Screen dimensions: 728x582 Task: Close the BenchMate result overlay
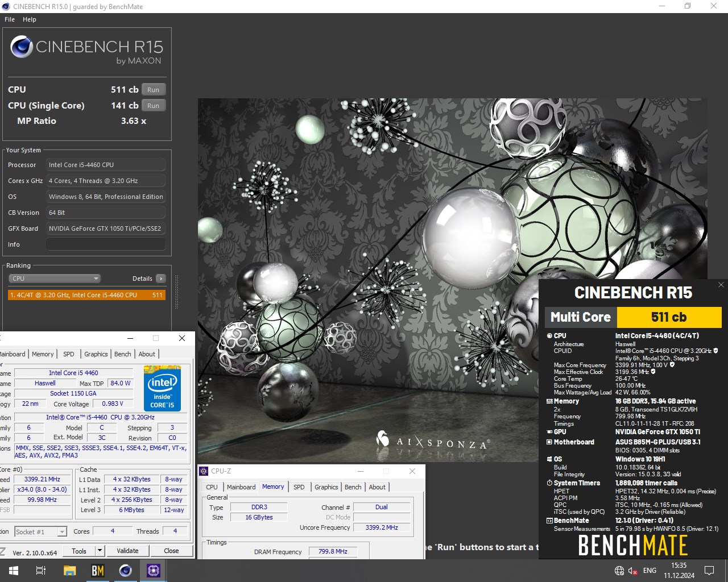(721, 285)
